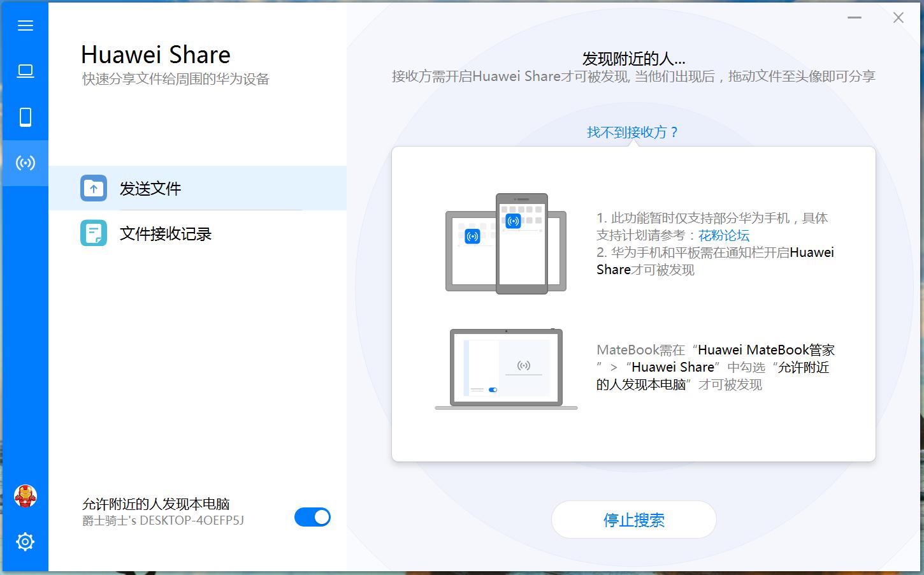Click the Huawei Share broadcast icon in sidebar
The image size is (924, 575).
pyautogui.click(x=25, y=163)
